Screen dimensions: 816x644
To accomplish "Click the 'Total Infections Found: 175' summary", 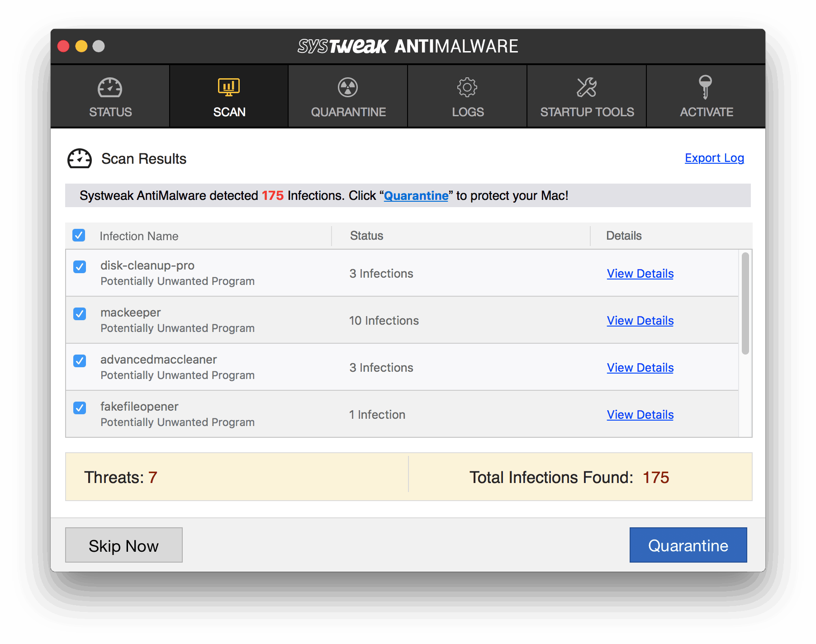I will (x=569, y=478).
